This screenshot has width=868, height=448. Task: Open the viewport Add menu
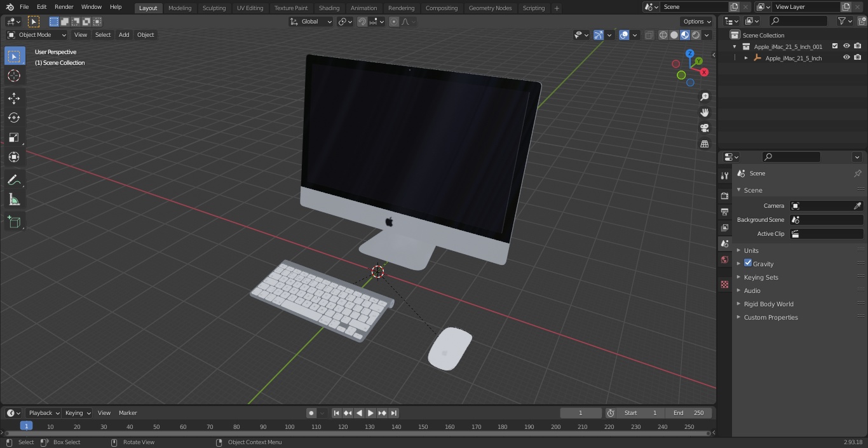click(x=124, y=35)
